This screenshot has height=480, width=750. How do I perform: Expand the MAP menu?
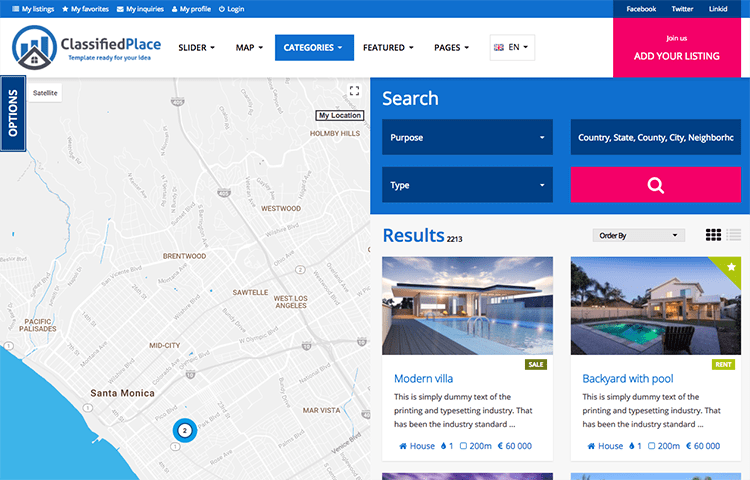[249, 48]
